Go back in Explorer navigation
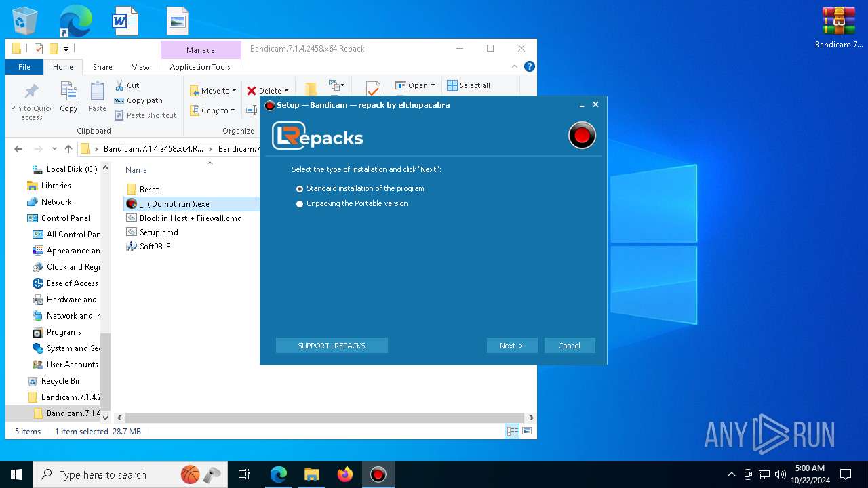 [18, 149]
